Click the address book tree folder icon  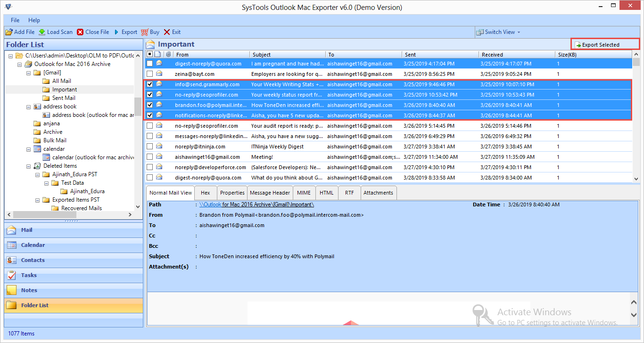click(37, 106)
